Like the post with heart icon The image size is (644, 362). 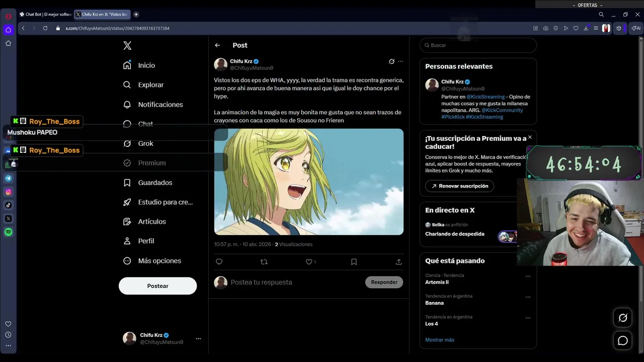pos(309,262)
